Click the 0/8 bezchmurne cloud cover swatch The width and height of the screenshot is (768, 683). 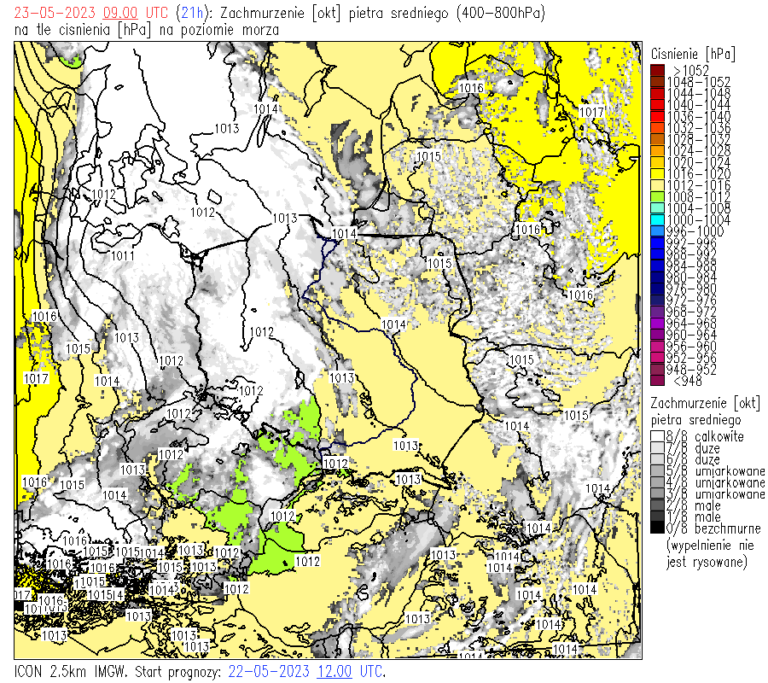(656, 528)
